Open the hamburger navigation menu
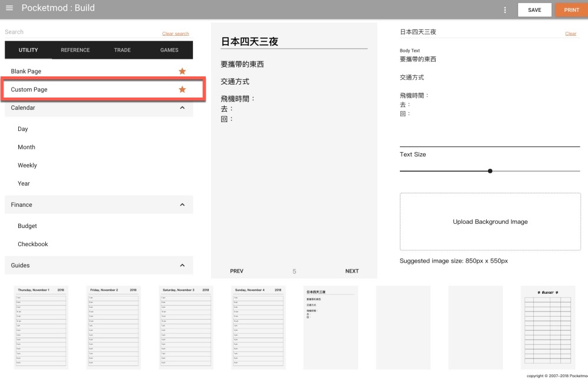The width and height of the screenshot is (588, 379). (9, 8)
